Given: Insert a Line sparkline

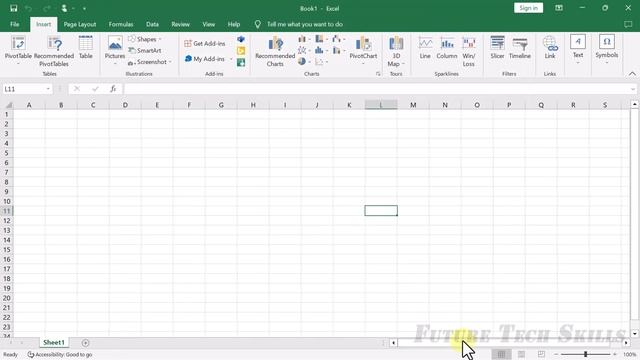Looking at the screenshot, I should [425, 48].
